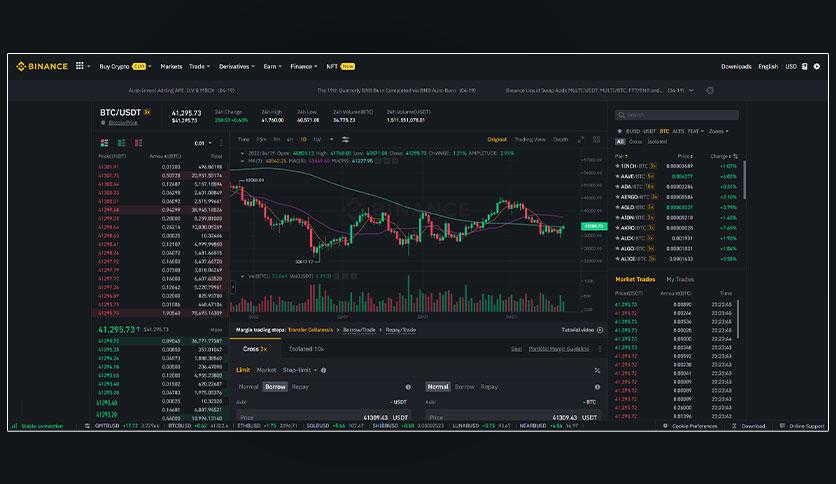
Task: Click the pair list scrollbar
Action: [744, 180]
